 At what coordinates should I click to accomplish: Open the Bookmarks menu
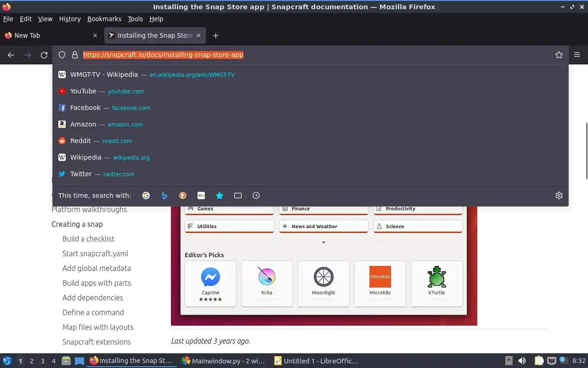tap(104, 19)
